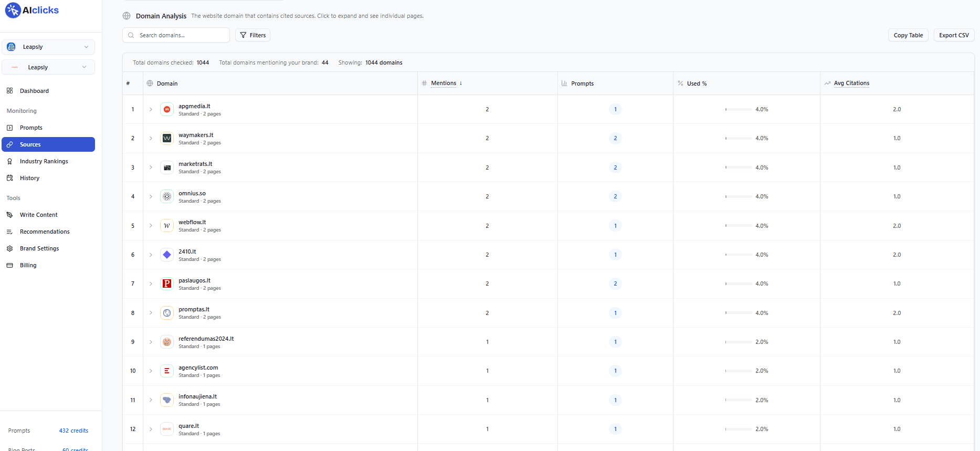The image size is (980, 451).
Task: Click the waymakers.lt favicon
Action: (x=167, y=138)
